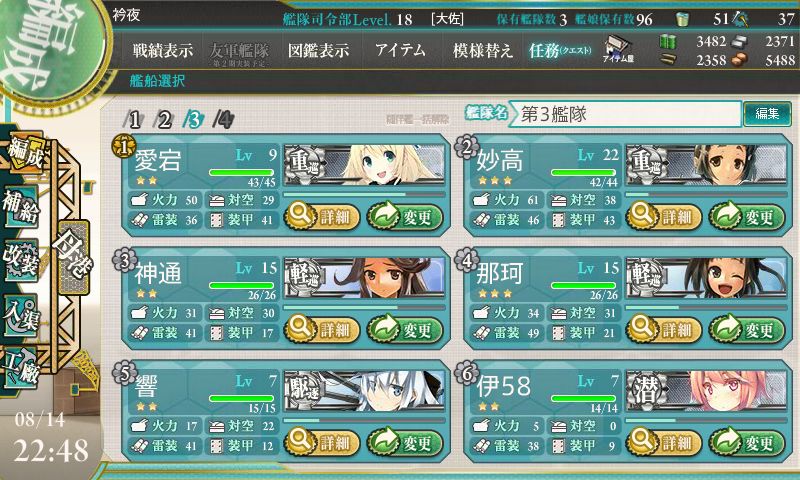Switch to fleet tab 2
The width and height of the screenshot is (800, 480).
pos(164,120)
